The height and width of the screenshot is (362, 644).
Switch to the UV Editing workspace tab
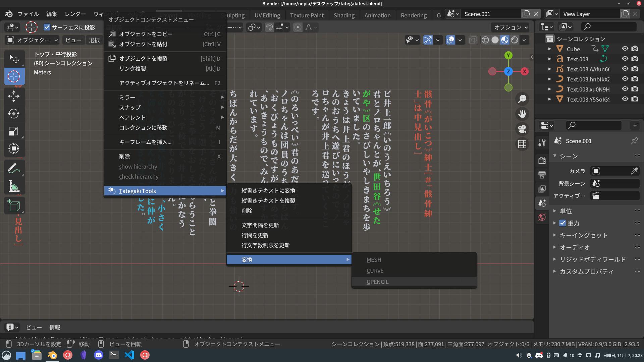pyautogui.click(x=267, y=15)
